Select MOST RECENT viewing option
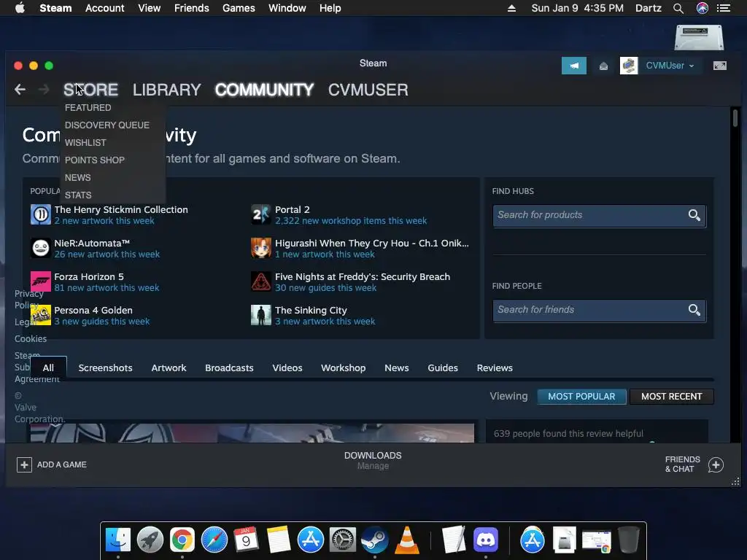 (x=671, y=396)
